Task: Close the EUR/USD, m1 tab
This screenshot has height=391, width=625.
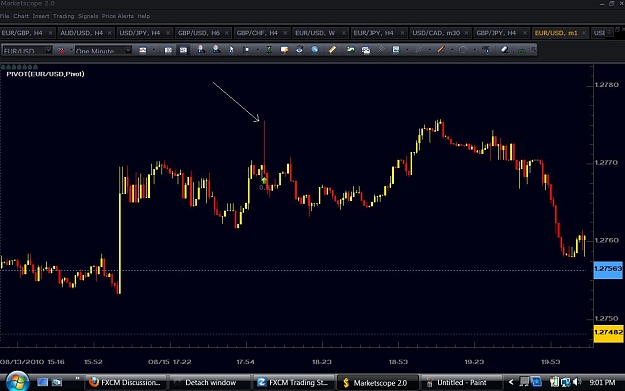Action: (x=584, y=33)
